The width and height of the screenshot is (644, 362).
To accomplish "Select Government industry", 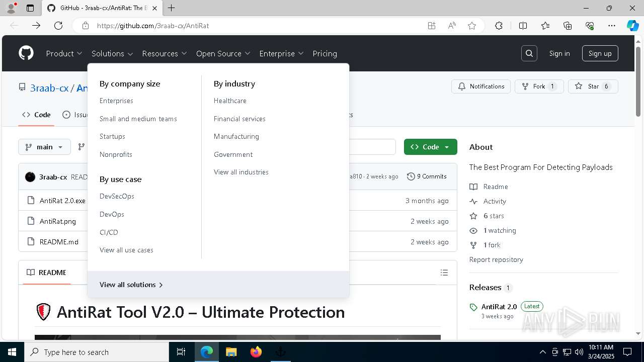I will (233, 154).
